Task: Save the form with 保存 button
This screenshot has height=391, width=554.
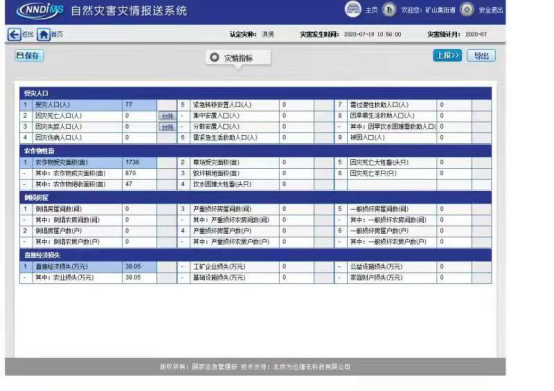Action: 29,56
